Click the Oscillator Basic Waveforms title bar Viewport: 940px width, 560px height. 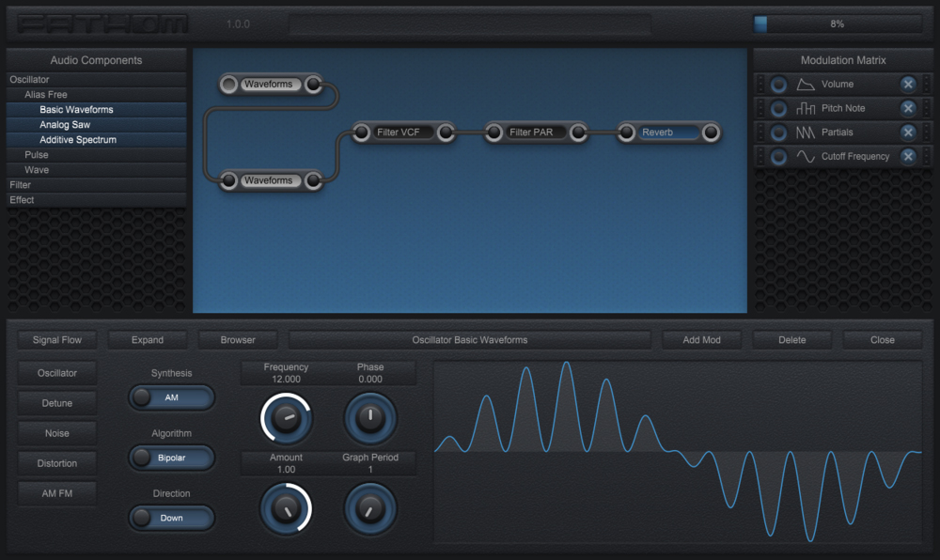click(470, 339)
